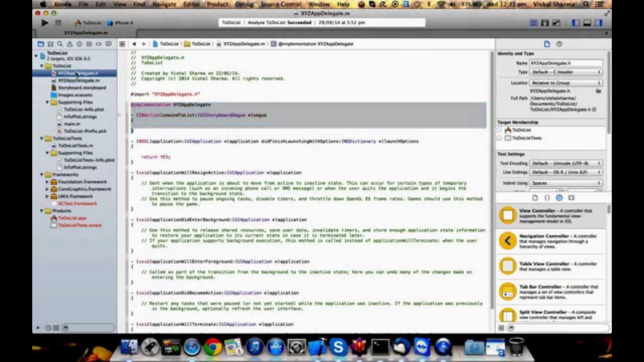Toggle the Utilities panel visibility
Screen dimensions: 644x362
click(598, 23)
